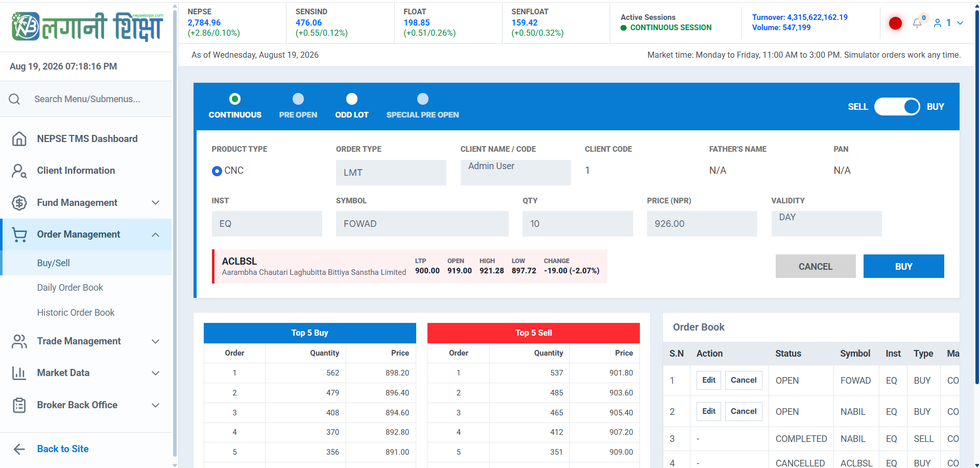
Task: Expand the Broker Back Office submenu
Action: coord(156,405)
